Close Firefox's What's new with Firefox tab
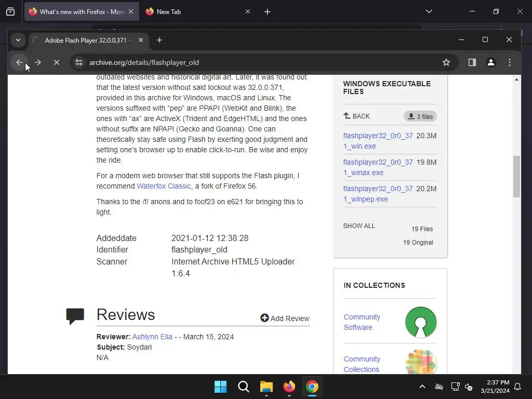This screenshot has height=399, width=532. [x=131, y=11]
